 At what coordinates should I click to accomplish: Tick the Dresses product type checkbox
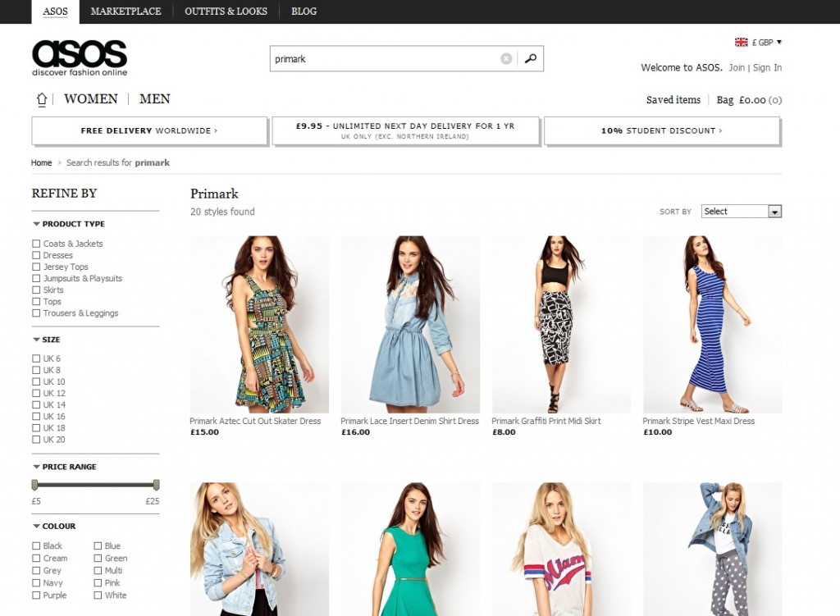tap(36, 255)
